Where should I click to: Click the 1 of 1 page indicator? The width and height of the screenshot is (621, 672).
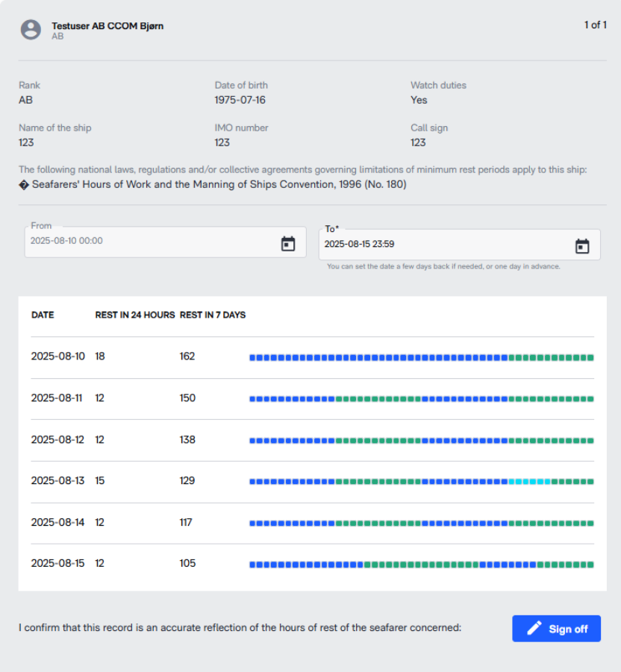point(596,25)
